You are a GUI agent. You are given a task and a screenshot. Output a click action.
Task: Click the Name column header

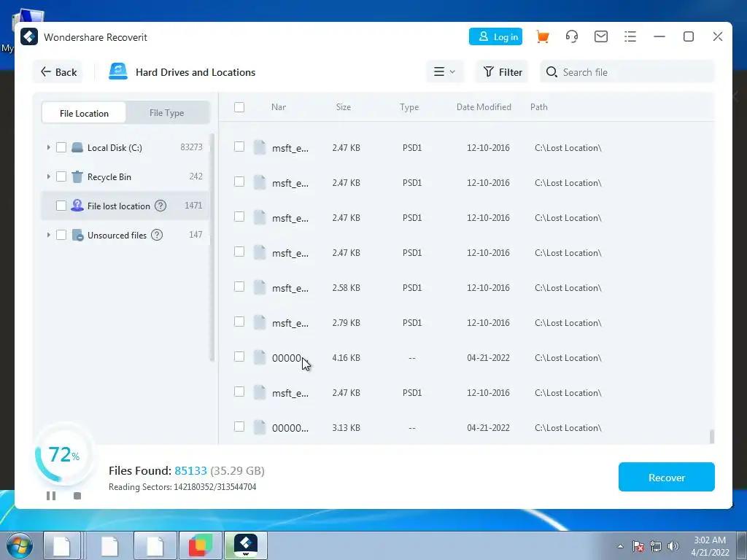point(279,107)
